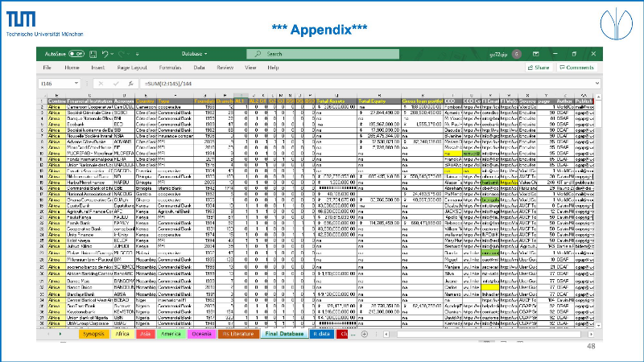Select the Family Bank cell
This screenshot has height=362, width=644.
click(89, 223)
